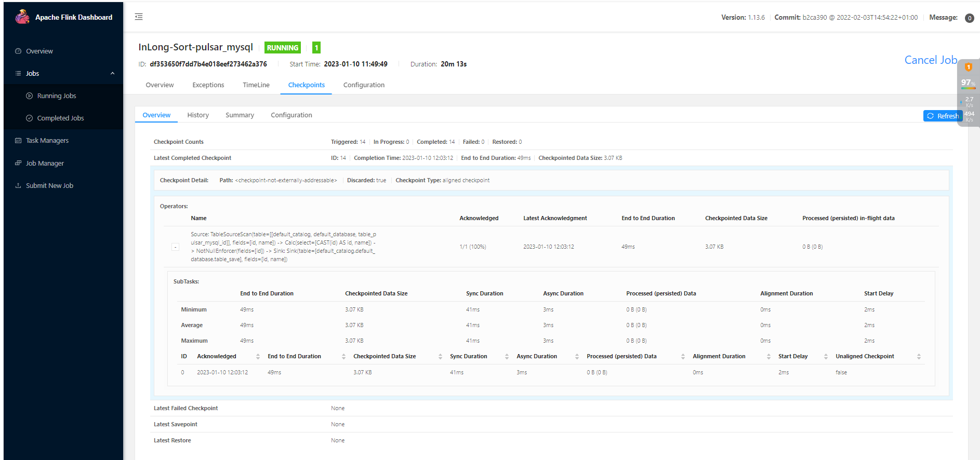Screen dimensions: 980x460
Task: Select the checkpoint Overview sub-tab
Action: click(x=156, y=115)
